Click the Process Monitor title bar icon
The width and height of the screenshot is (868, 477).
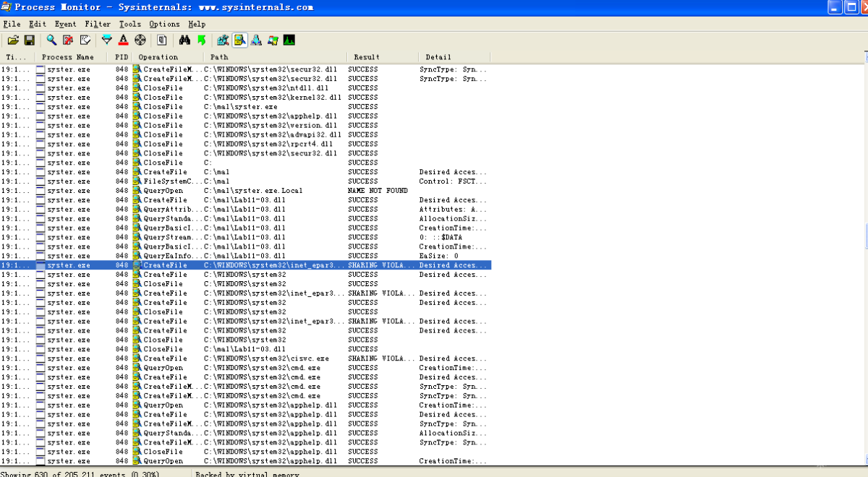[7, 7]
